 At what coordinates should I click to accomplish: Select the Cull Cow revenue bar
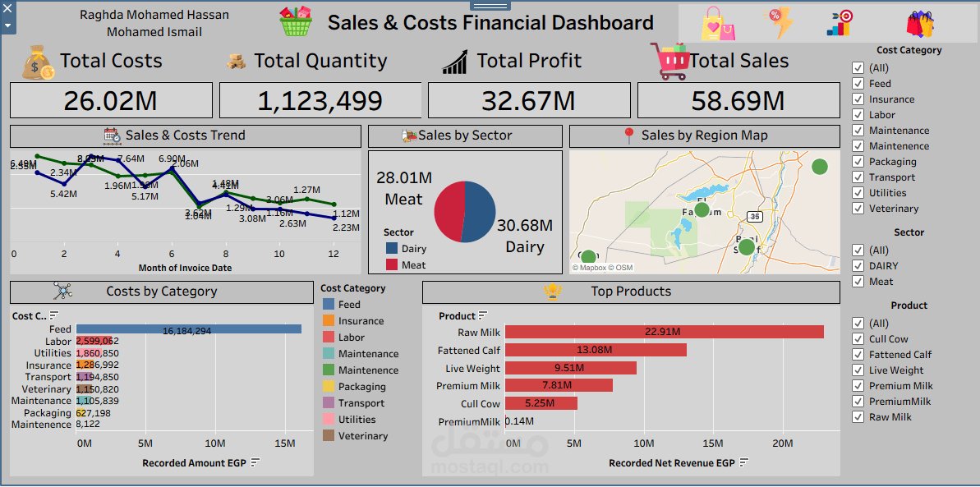pos(541,403)
